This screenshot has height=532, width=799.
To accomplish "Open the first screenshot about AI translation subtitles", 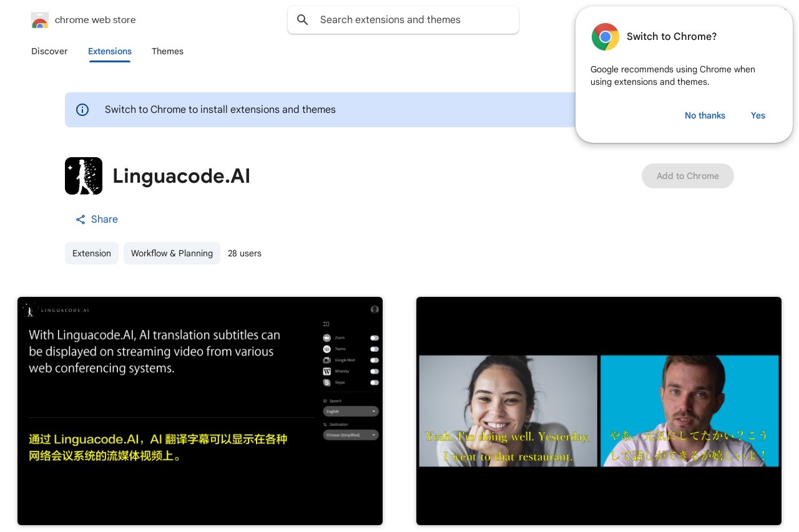I will click(200, 411).
